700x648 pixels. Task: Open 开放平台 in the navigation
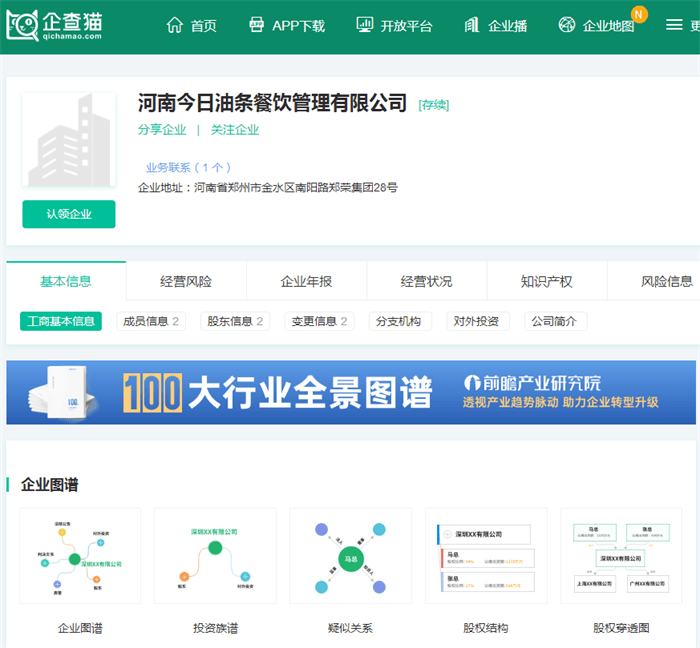(x=407, y=26)
